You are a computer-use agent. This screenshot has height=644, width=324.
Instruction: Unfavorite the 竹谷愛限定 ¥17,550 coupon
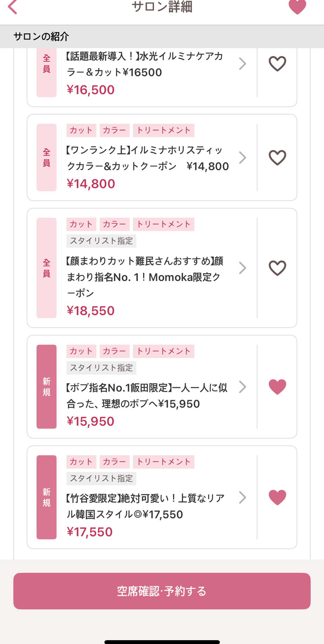coord(277,497)
